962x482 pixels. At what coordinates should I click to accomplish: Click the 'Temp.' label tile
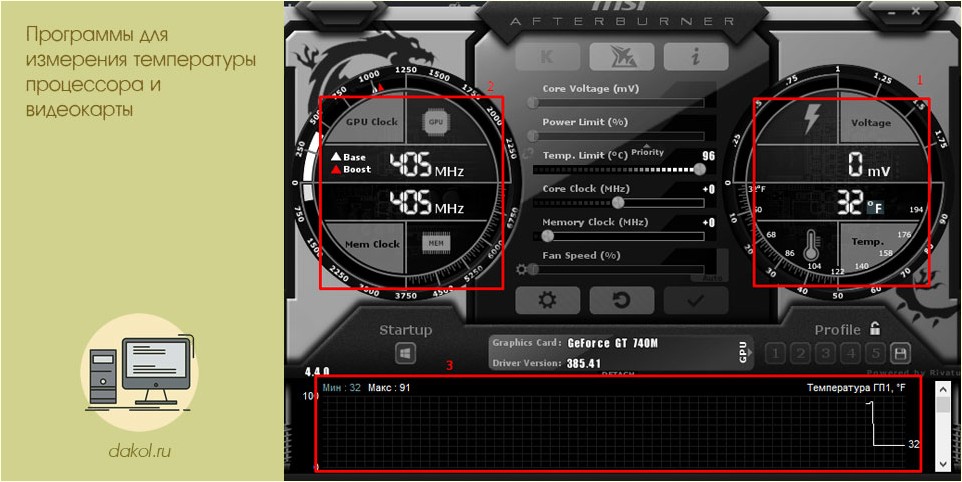(868, 242)
